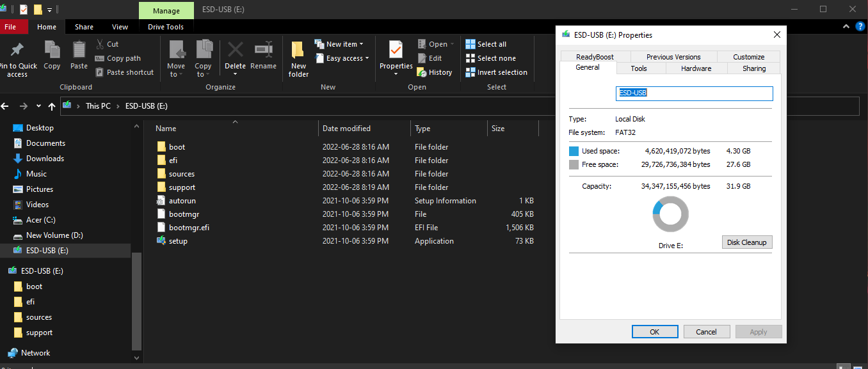Click the ESD-USB volume label text field

(694, 93)
